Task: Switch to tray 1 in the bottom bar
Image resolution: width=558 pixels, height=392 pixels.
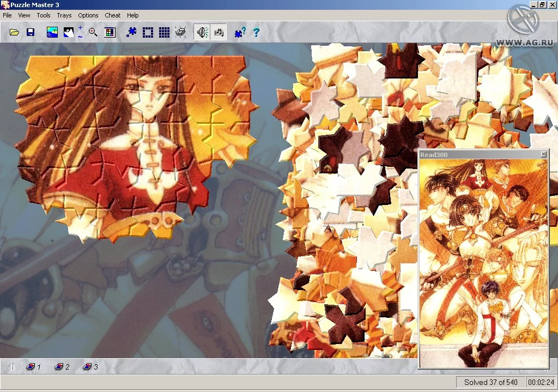Action: pyautogui.click(x=34, y=367)
